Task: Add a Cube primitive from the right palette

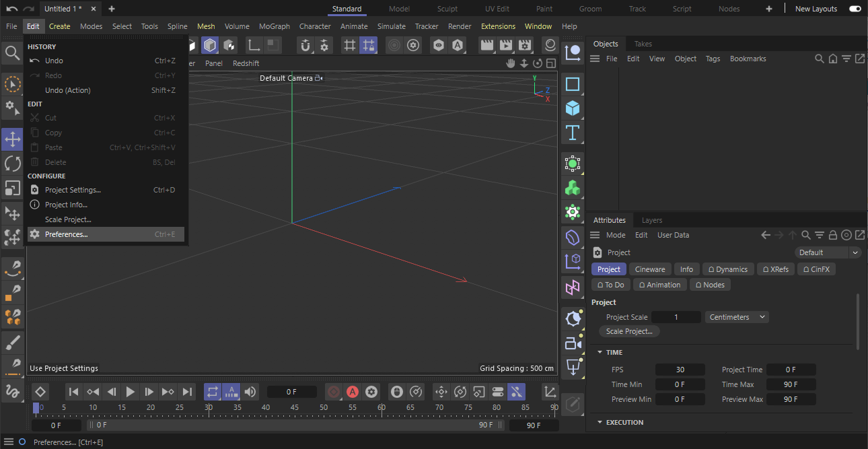Action: pos(573,108)
